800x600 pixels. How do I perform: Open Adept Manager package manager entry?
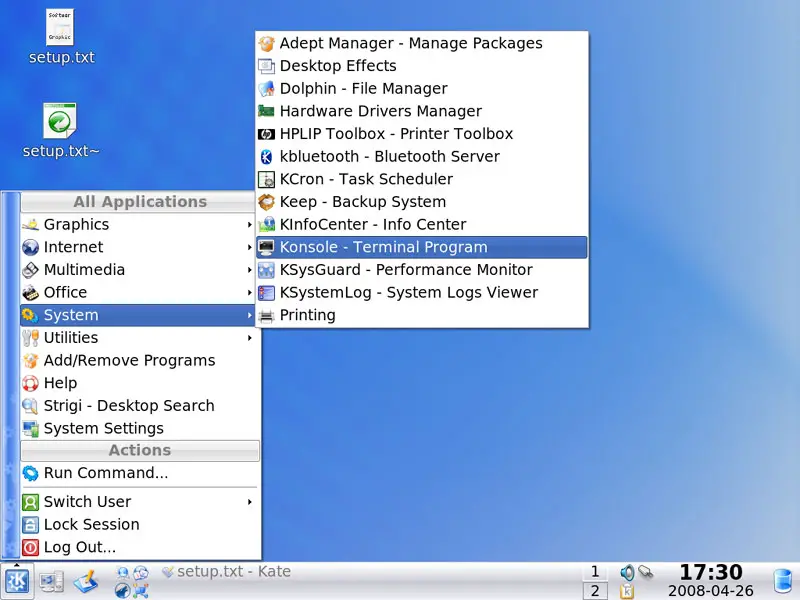click(421, 43)
